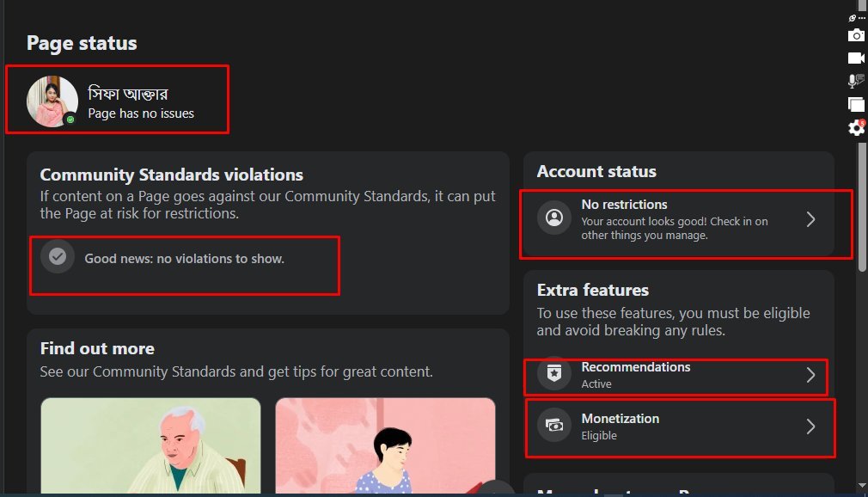Open the Monetization Eligible row
This screenshot has width=868, height=497.
tap(679, 426)
